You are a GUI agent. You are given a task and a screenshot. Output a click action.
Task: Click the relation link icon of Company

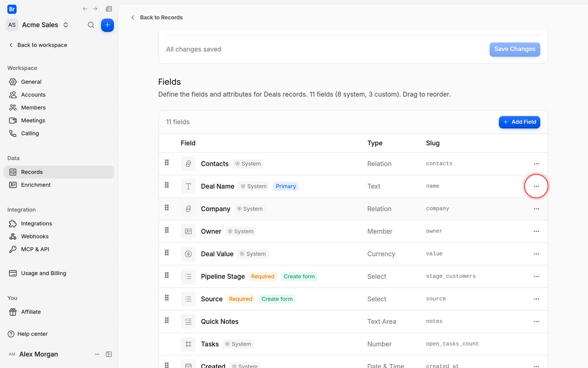pyautogui.click(x=188, y=209)
